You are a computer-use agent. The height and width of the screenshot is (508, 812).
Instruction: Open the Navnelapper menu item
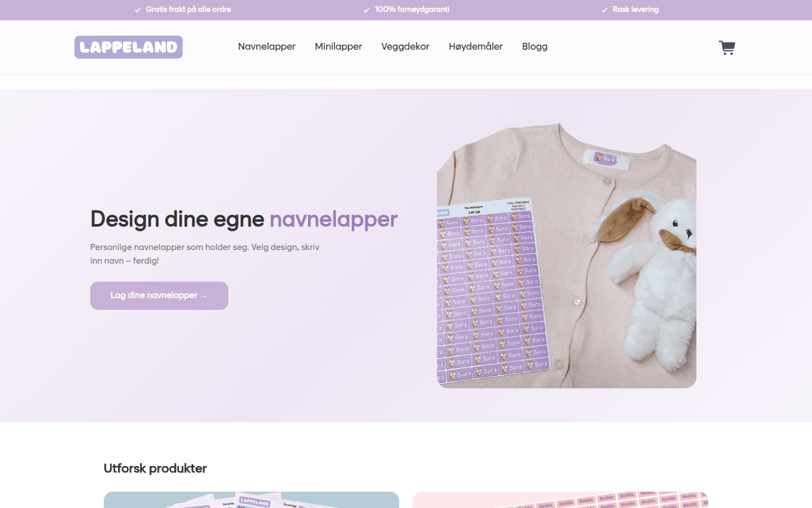point(267,47)
